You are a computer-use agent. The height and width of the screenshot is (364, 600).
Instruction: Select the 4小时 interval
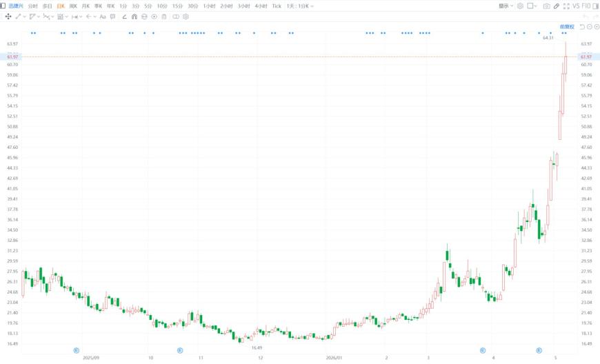[261, 6]
